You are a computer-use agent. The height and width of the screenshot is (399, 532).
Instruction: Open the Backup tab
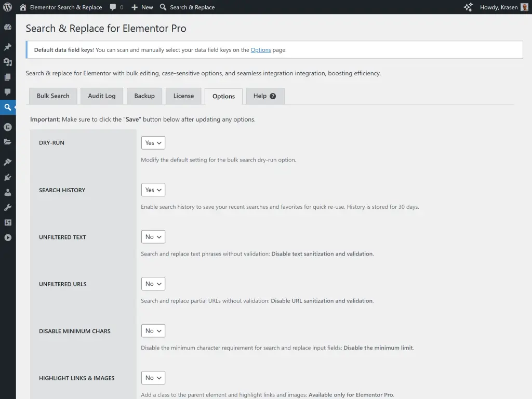[144, 96]
